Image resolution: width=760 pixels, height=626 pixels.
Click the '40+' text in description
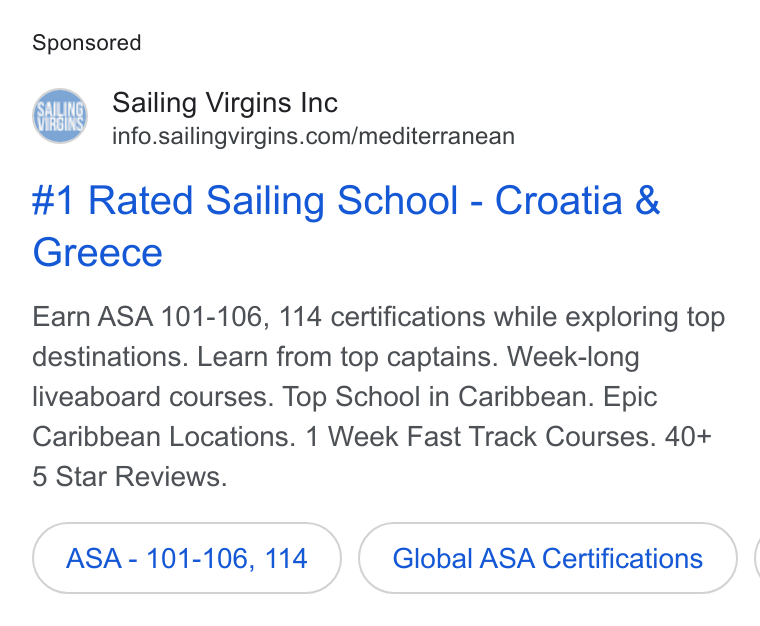(688, 437)
